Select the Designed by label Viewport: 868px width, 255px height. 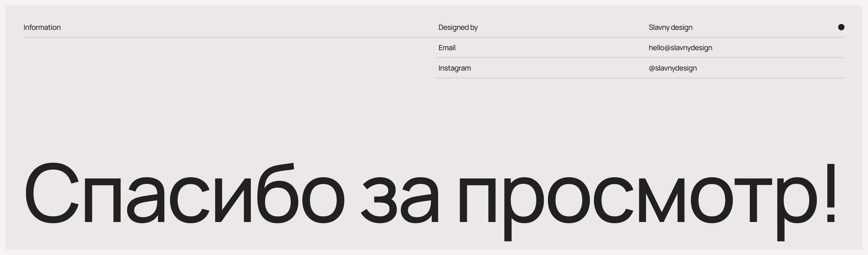(458, 27)
